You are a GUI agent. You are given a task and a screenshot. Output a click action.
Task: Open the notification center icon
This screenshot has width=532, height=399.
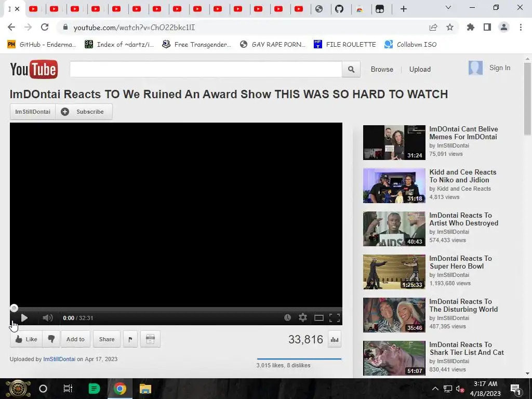tap(515, 389)
